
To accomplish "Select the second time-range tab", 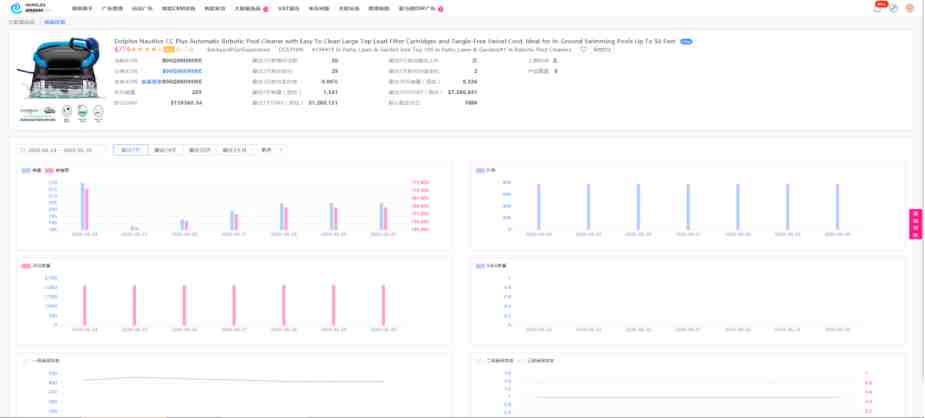I will pyautogui.click(x=165, y=150).
